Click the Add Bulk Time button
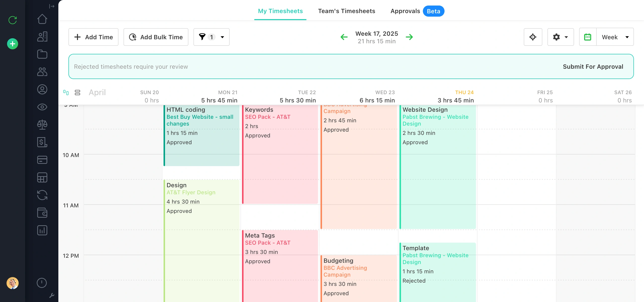The height and width of the screenshot is (302, 644). pyautogui.click(x=156, y=37)
